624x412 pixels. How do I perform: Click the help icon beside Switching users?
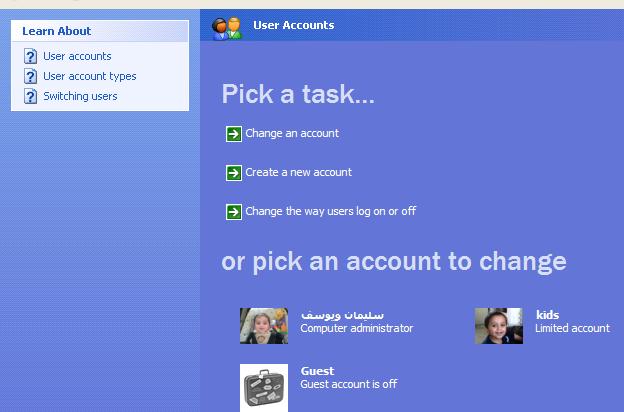(31, 96)
